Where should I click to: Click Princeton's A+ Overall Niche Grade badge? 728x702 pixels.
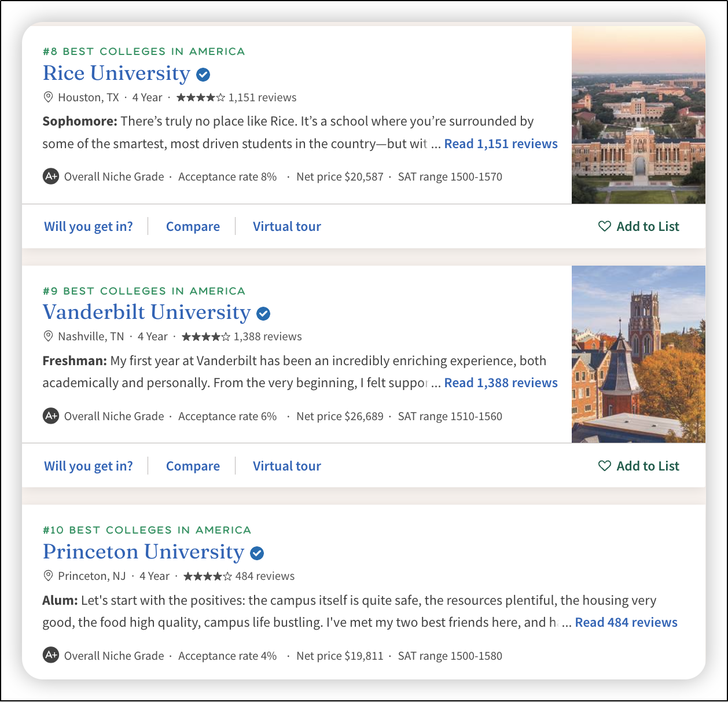click(51, 655)
